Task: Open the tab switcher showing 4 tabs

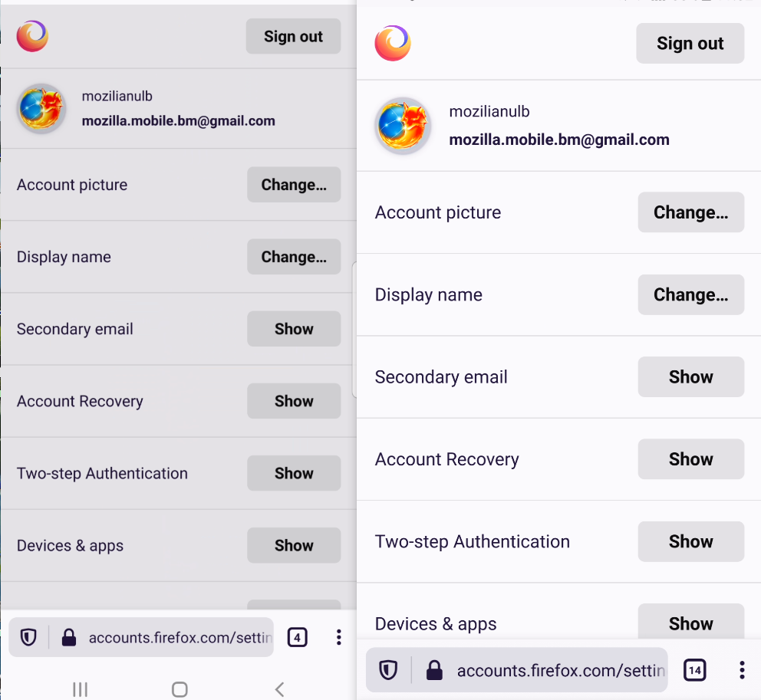Action: [298, 637]
